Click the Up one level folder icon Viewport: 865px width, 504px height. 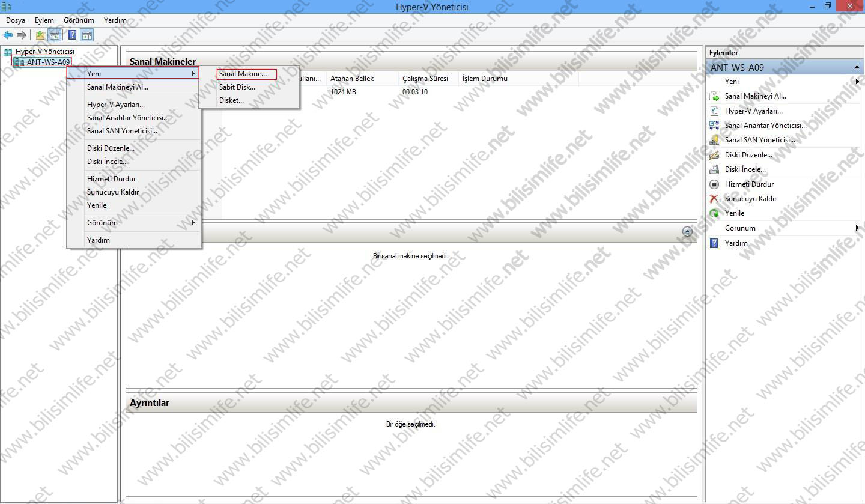40,35
